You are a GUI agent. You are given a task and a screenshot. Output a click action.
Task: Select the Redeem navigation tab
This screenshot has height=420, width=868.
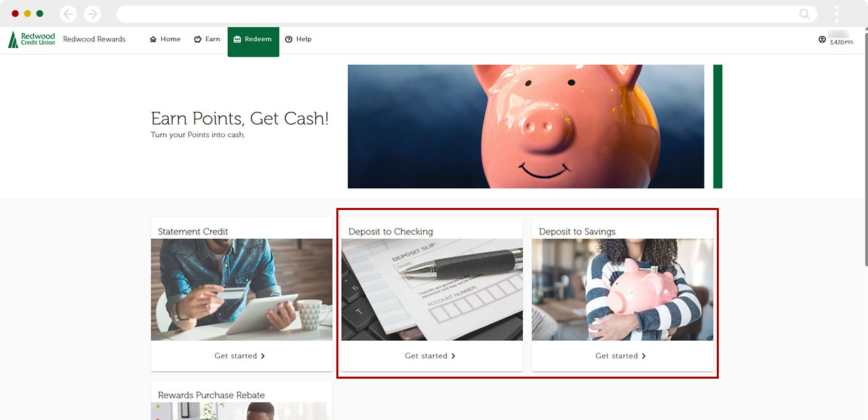[x=253, y=39]
